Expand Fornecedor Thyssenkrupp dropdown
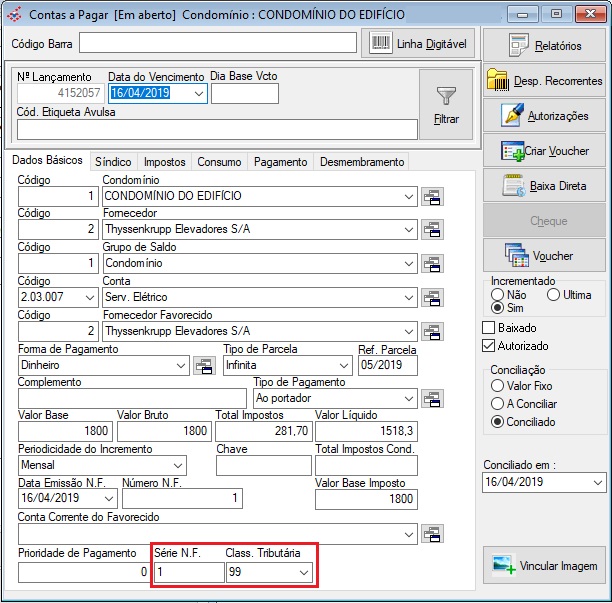The width and height of the screenshot is (612, 603). [409, 229]
